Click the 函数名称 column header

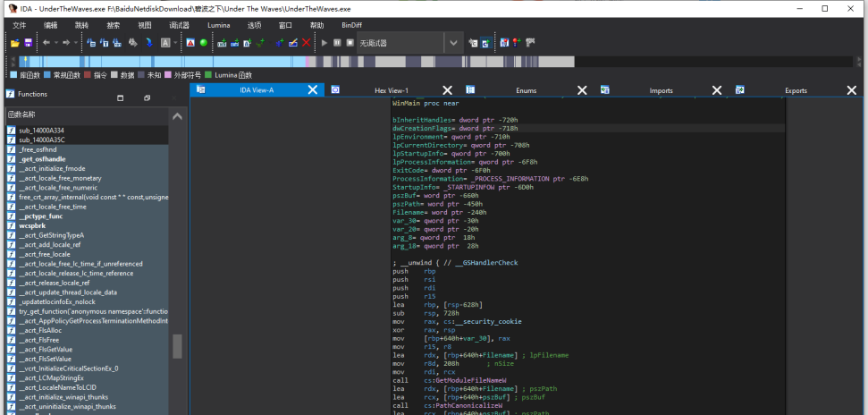87,115
